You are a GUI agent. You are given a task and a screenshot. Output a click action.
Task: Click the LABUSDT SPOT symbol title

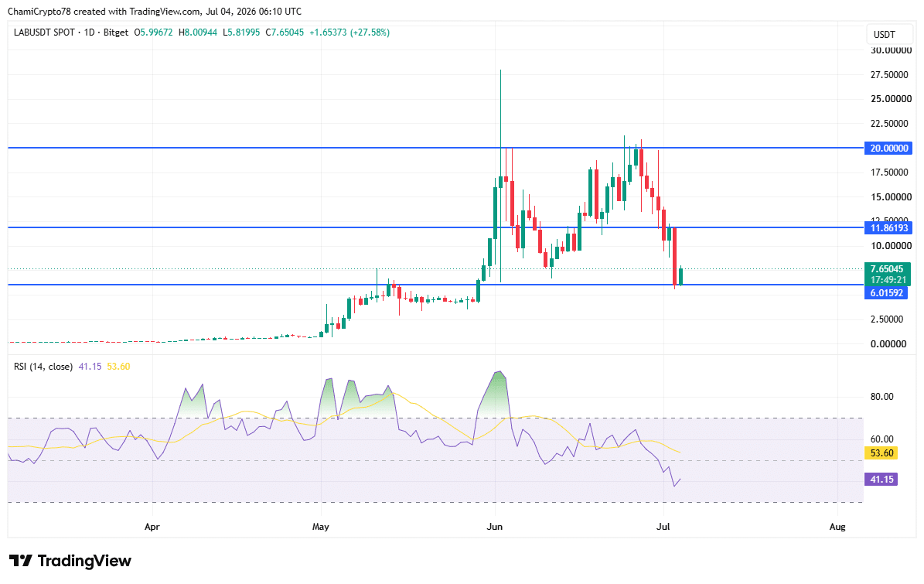[44, 32]
